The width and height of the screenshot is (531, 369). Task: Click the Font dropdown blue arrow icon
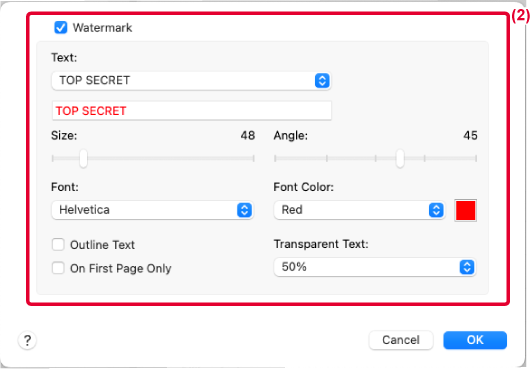245,210
